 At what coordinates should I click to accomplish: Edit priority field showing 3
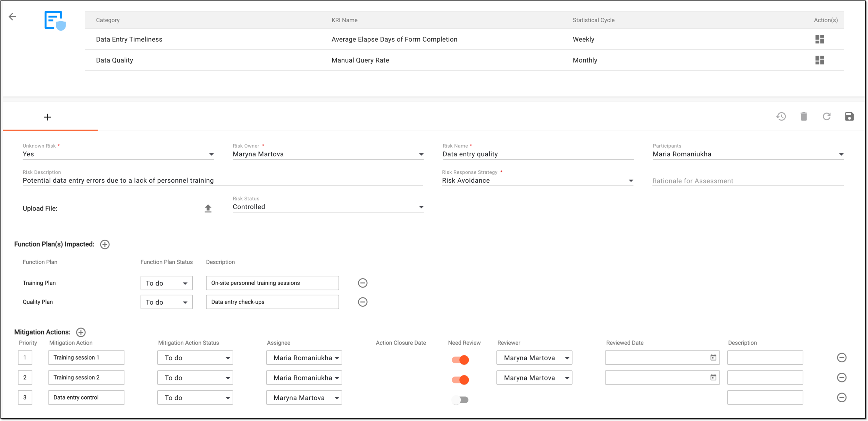point(25,398)
